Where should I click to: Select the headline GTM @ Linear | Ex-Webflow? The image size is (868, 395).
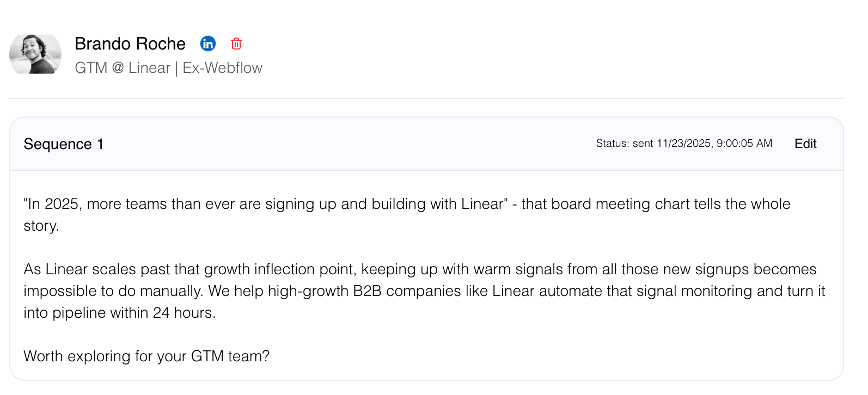pos(168,67)
